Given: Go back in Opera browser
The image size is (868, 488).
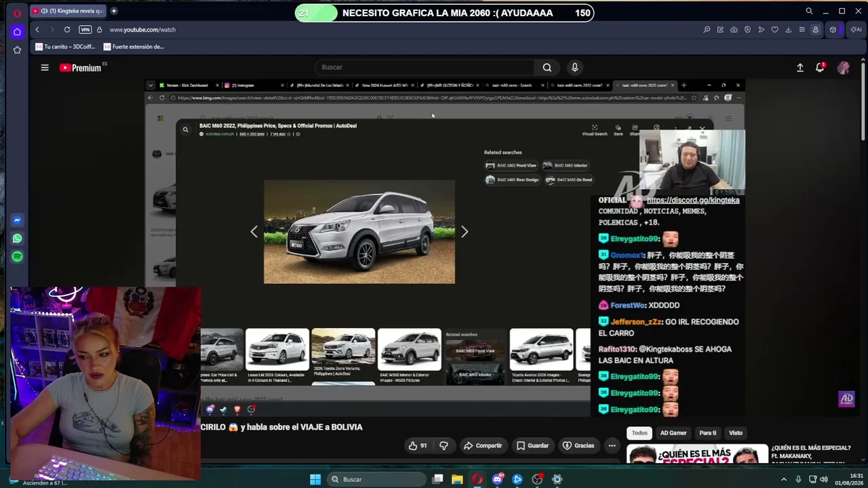Looking at the screenshot, I should tap(37, 30).
